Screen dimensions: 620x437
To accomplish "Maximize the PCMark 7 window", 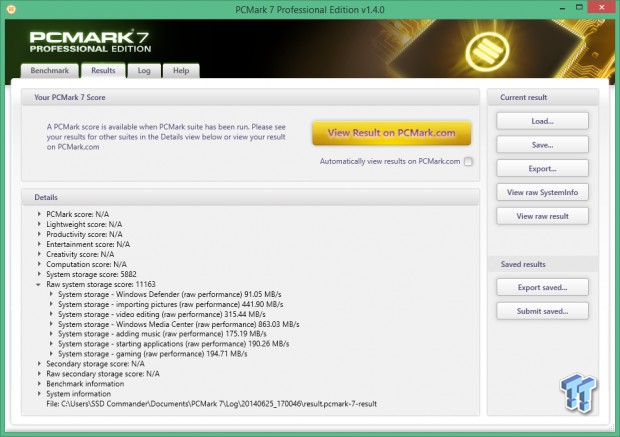I will click(579, 8).
